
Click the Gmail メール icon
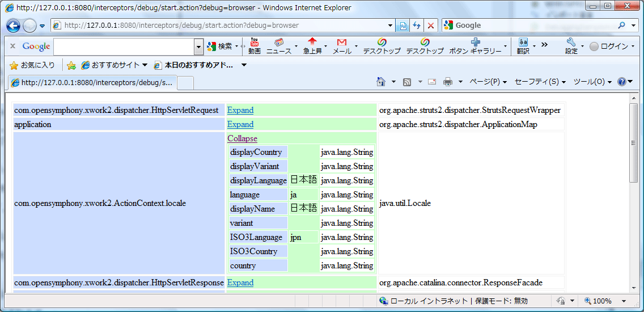click(342, 46)
